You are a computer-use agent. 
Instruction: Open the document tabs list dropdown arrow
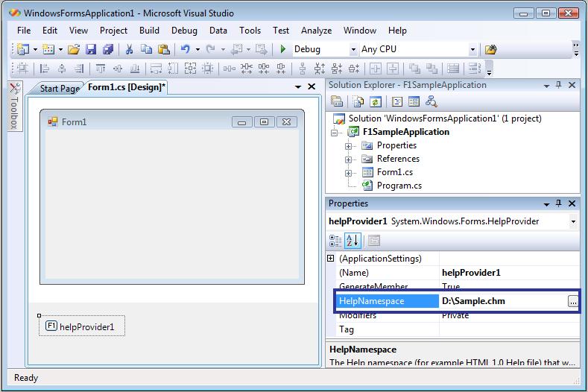[x=298, y=87]
